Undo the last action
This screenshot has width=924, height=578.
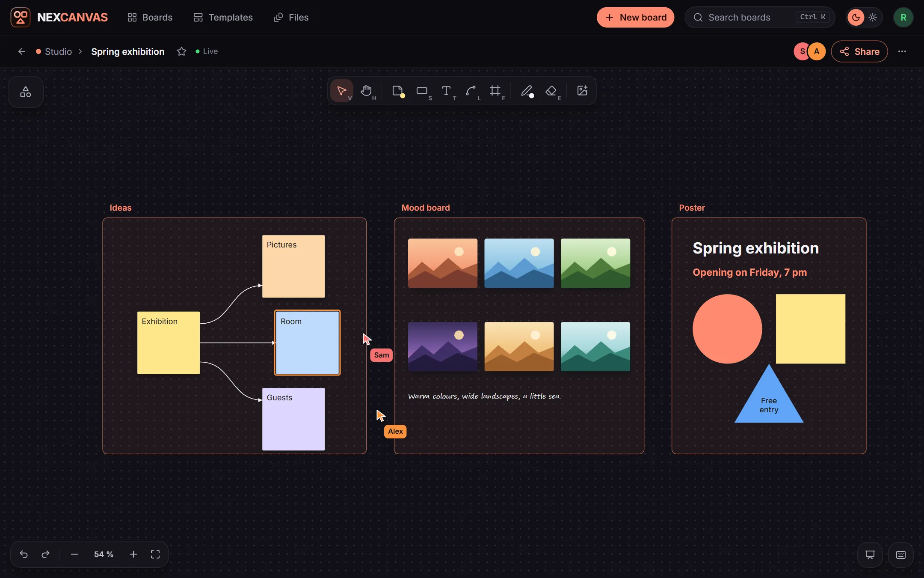click(24, 554)
